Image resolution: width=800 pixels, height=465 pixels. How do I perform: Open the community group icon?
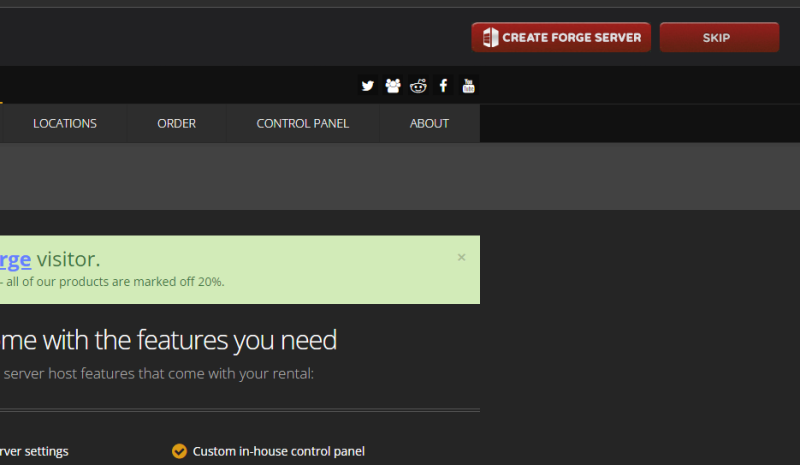(392, 86)
